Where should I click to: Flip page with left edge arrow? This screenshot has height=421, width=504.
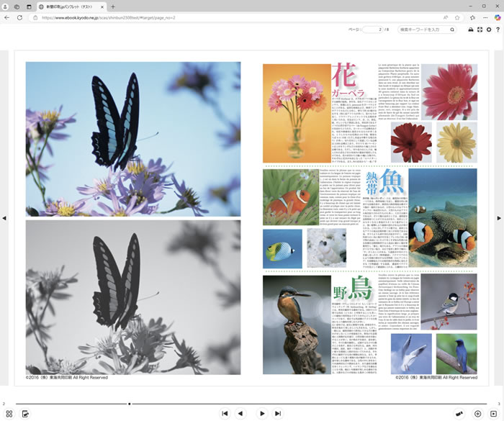[x=4, y=218]
